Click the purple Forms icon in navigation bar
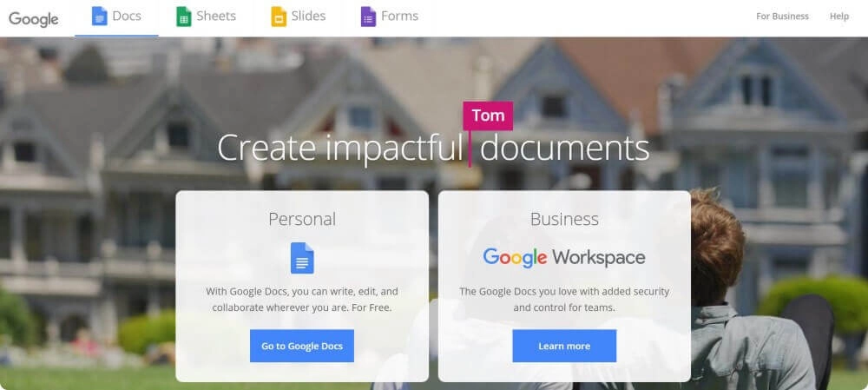Image resolution: width=868 pixels, height=390 pixels. 368,16
